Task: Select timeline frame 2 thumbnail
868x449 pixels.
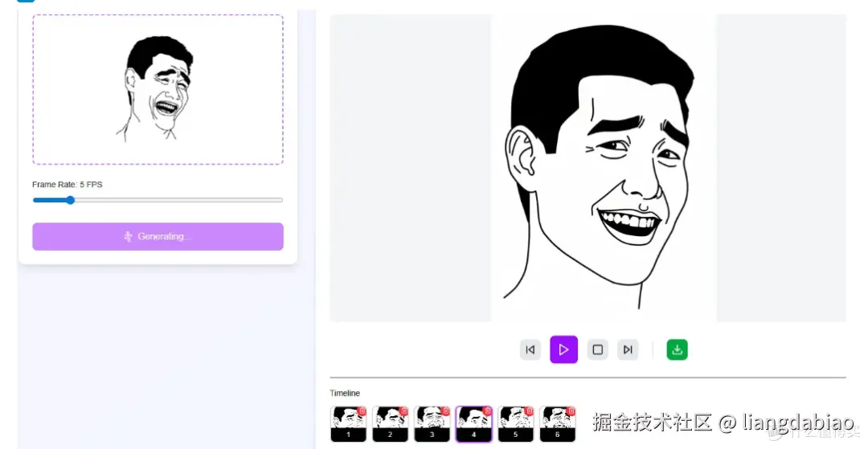Action: pyautogui.click(x=391, y=424)
